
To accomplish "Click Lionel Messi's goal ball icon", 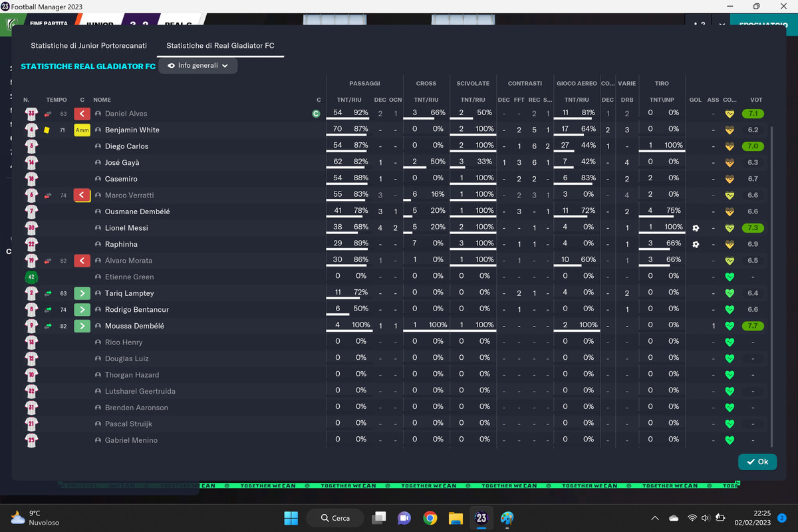I will [696, 228].
